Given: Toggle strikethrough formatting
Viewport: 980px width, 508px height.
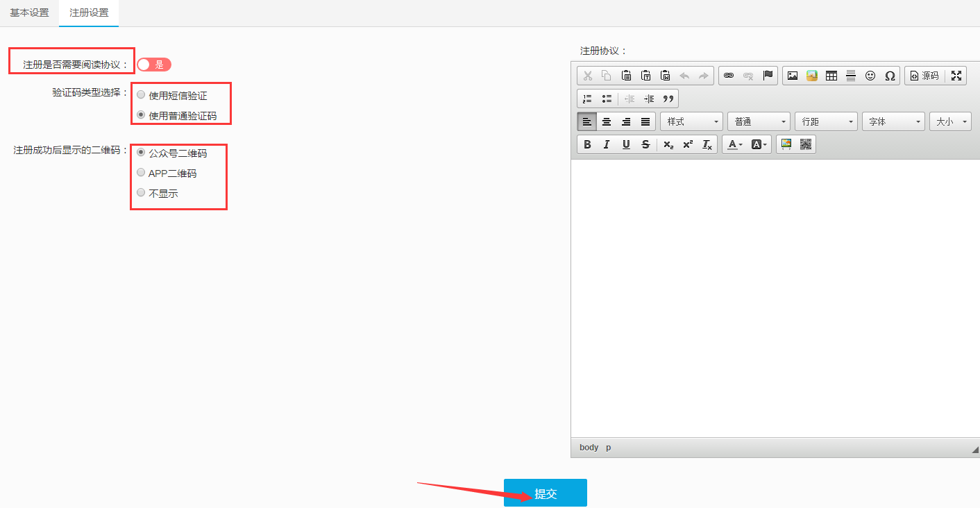Looking at the screenshot, I should (645, 144).
